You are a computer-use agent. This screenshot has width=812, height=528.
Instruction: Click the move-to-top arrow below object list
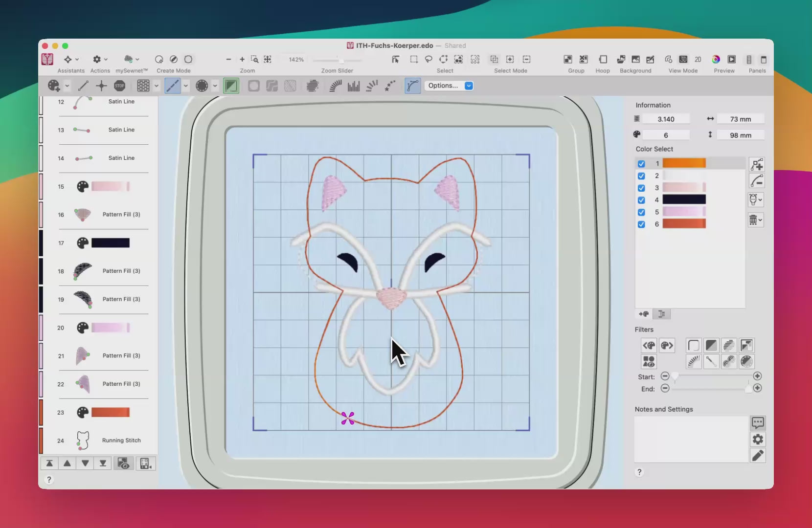49,463
